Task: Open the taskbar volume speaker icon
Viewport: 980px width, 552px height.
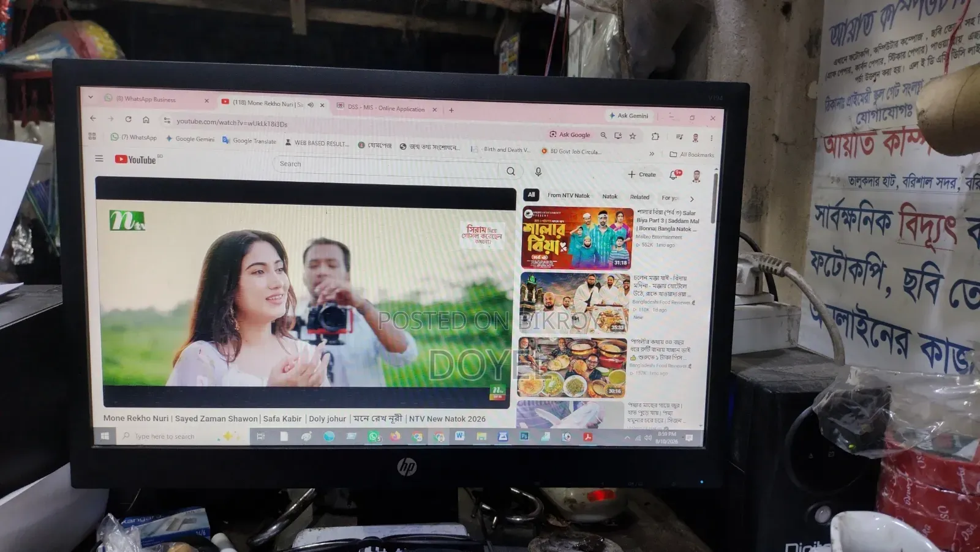Action: coord(647,438)
